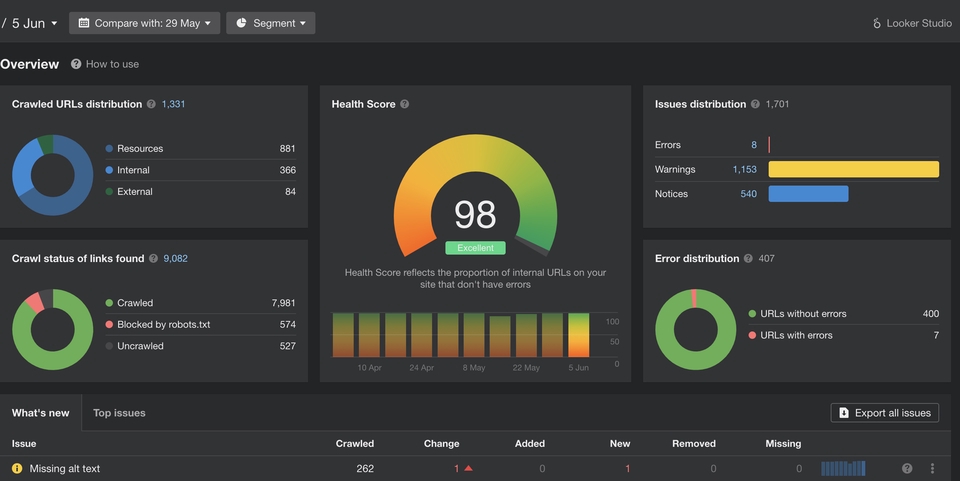Click the Health Score help icon

(x=405, y=104)
